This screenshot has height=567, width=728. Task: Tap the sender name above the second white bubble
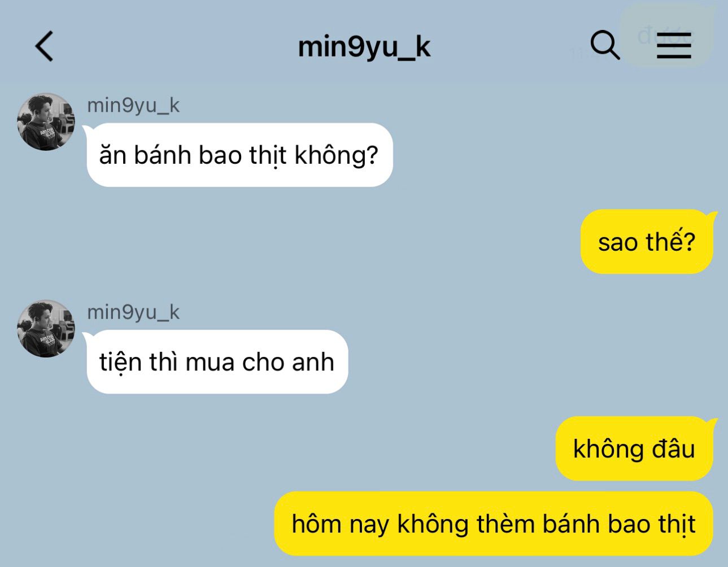133,312
